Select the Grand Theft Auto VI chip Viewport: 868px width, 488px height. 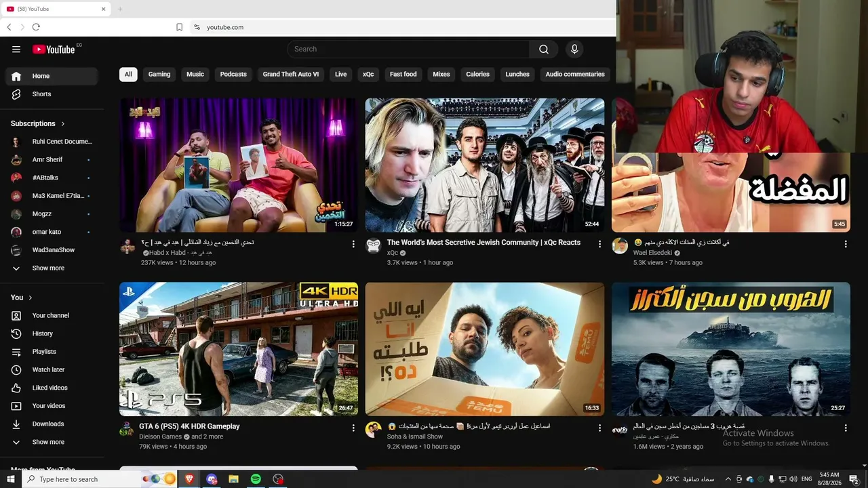(x=291, y=75)
